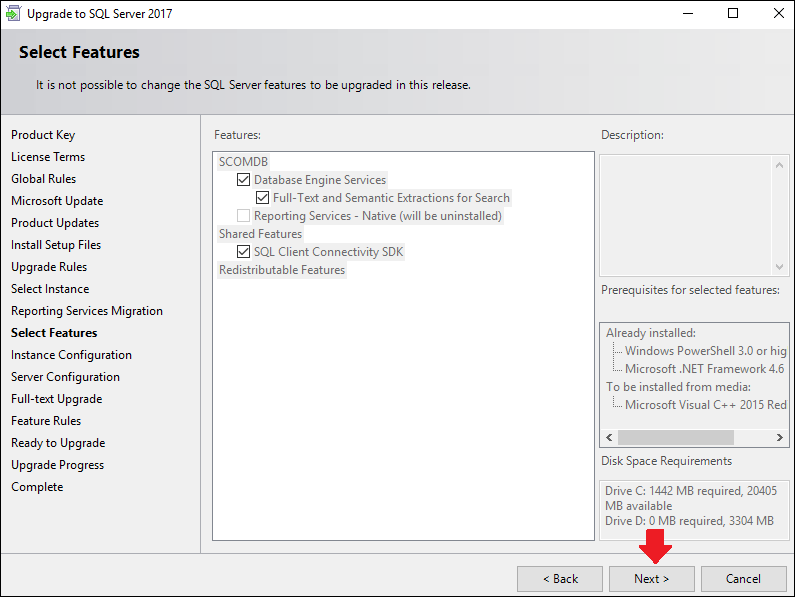Open the Product Updates step
The height and width of the screenshot is (597, 795).
pyautogui.click(x=55, y=223)
